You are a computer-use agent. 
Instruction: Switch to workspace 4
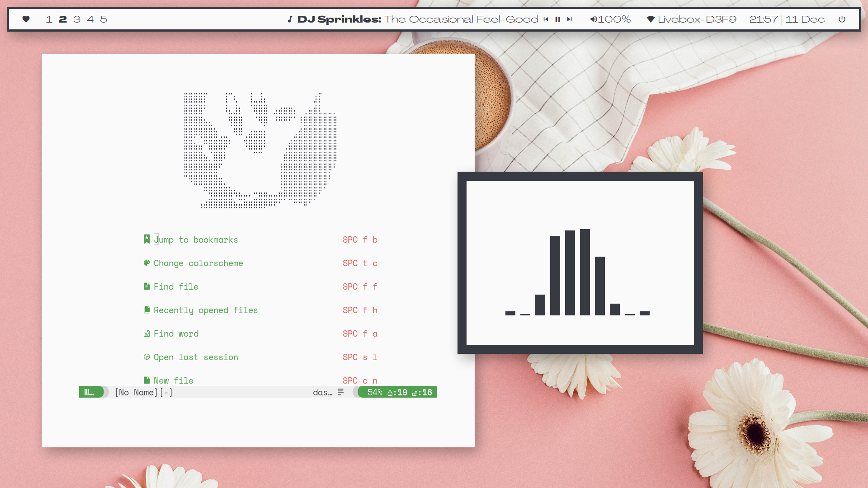90,19
